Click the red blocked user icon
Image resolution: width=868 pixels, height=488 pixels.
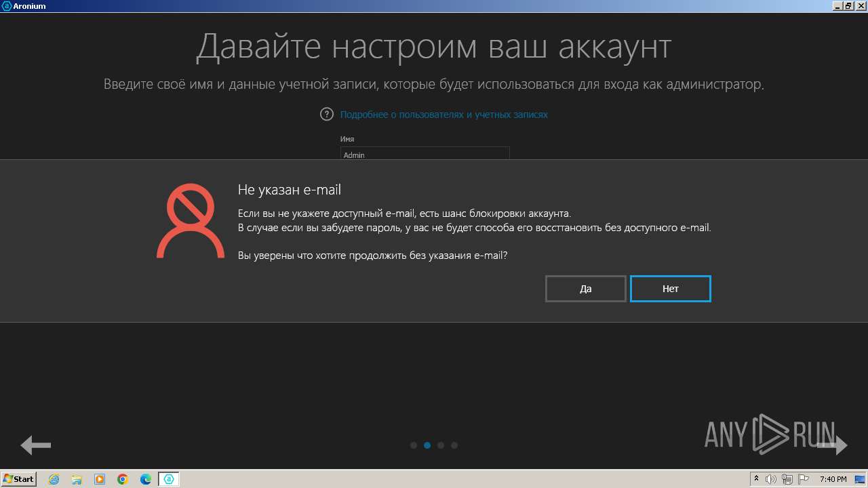coord(191,221)
